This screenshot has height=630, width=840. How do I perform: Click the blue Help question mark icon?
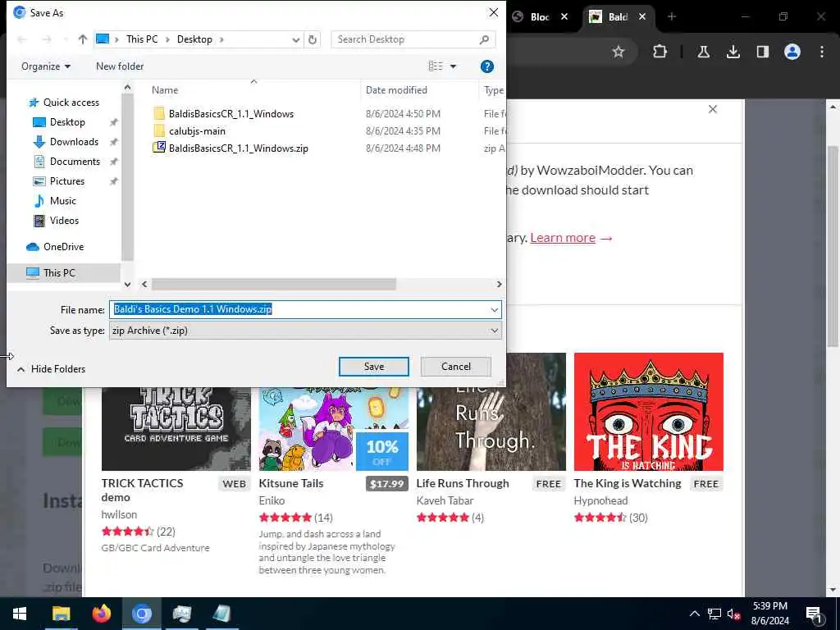coord(487,66)
